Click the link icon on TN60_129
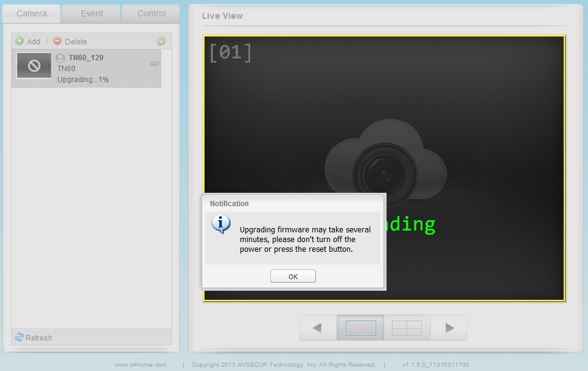 [155, 64]
